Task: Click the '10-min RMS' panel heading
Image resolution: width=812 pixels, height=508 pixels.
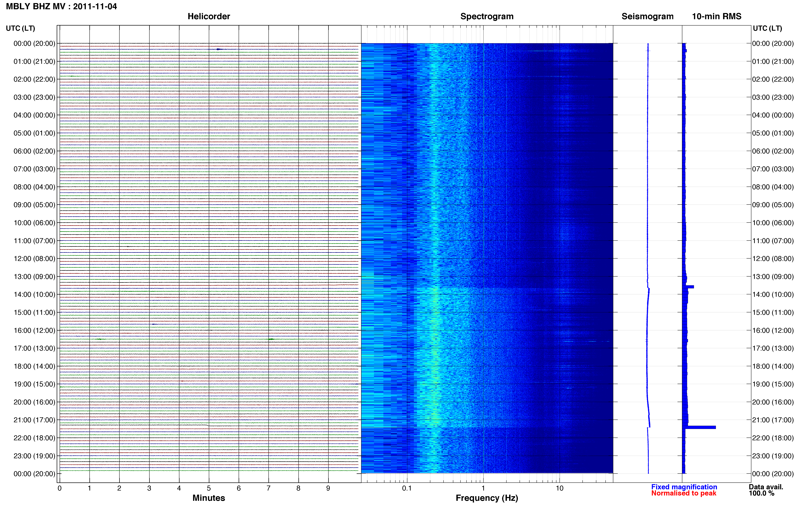Action: click(717, 16)
